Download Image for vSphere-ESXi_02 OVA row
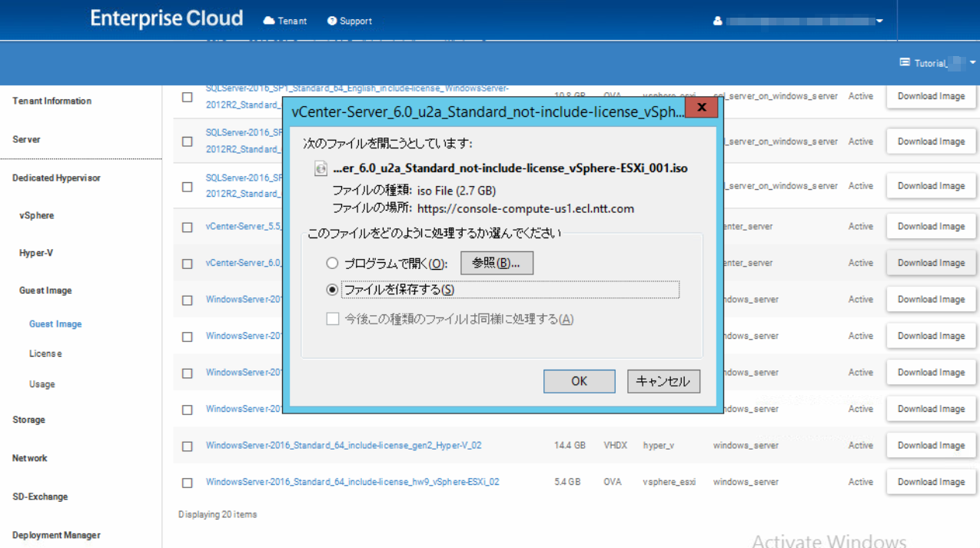980x548 pixels. [931, 483]
